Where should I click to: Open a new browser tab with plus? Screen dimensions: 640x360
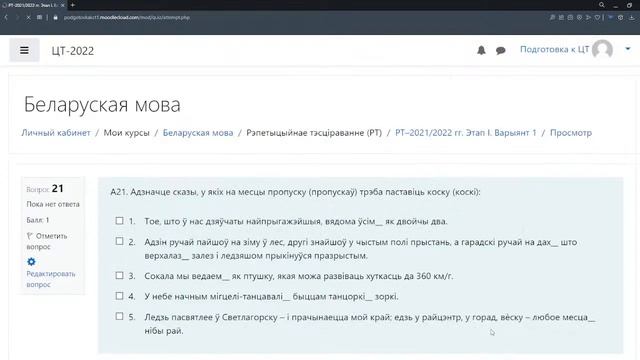[x=73, y=5]
